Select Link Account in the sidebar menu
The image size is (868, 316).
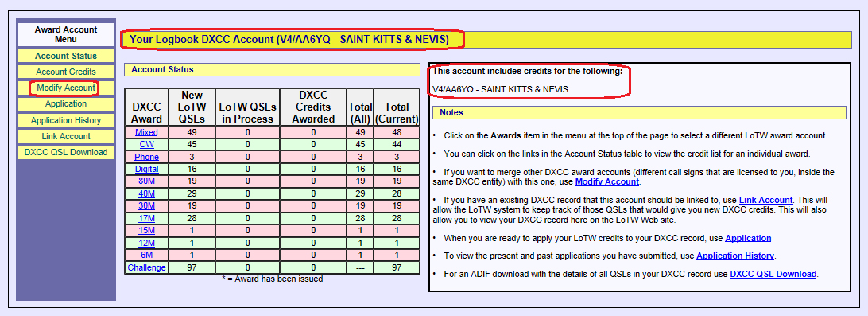point(66,136)
